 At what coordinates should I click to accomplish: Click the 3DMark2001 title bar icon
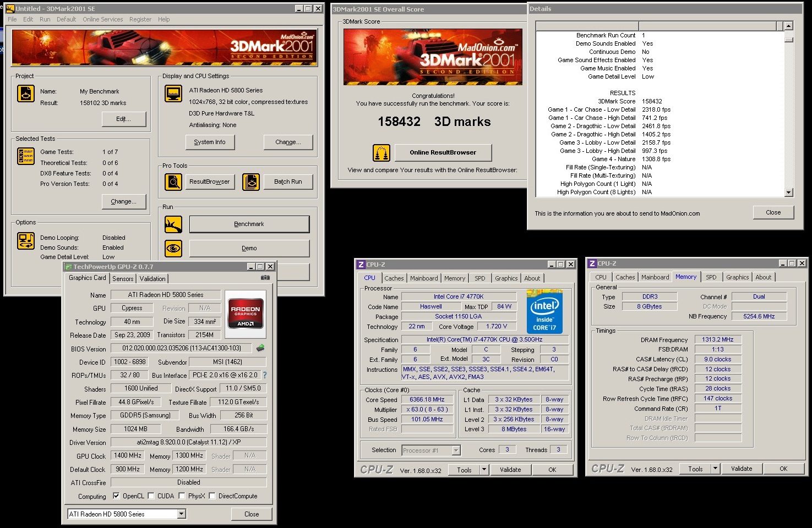(x=10, y=8)
